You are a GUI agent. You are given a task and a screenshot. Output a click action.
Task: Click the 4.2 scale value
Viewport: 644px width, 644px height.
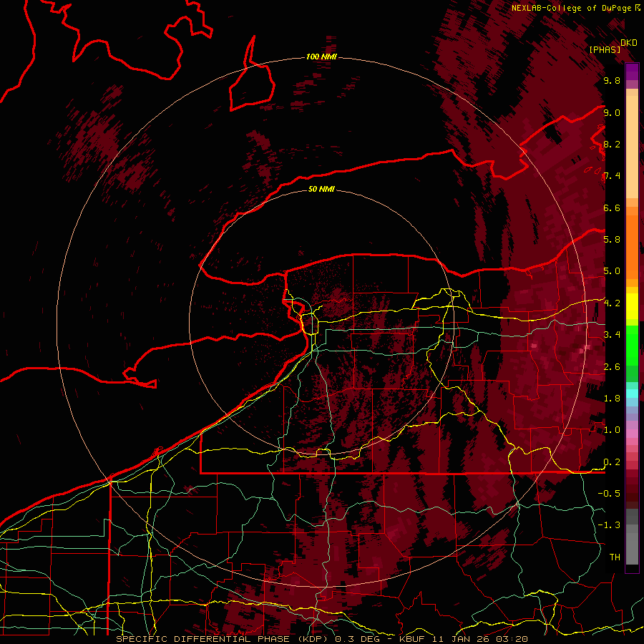click(612, 303)
